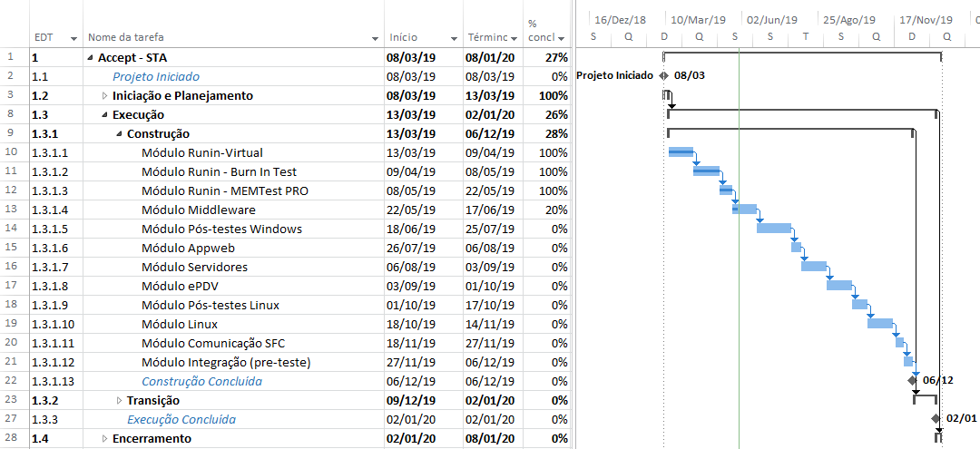The height and width of the screenshot is (449, 980).
Task: Collapse the Construção summary task
Action: coord(119,134)
